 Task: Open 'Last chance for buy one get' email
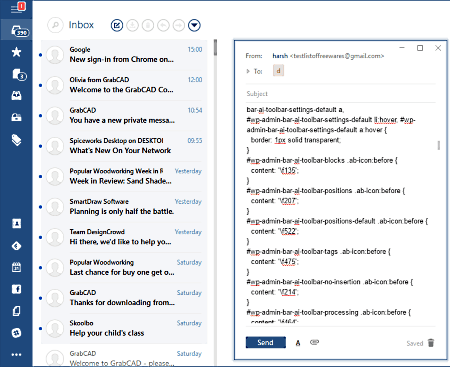pos(124,267)
